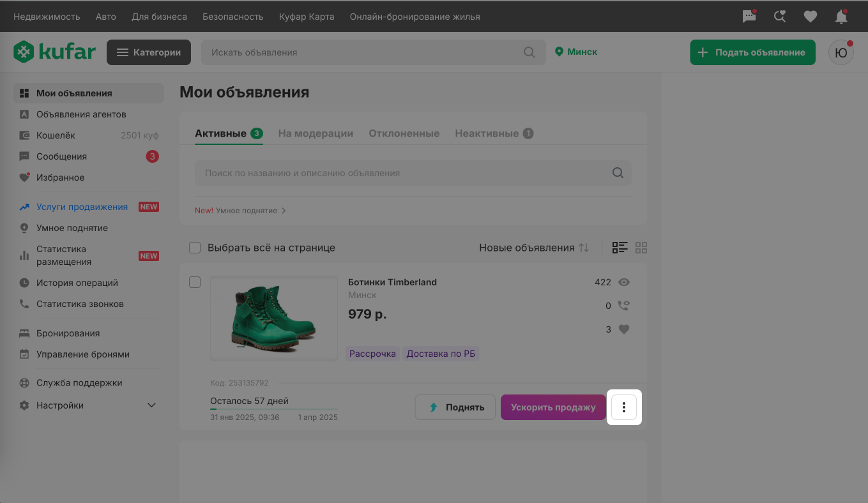The height and width of the screenshot is (503, 868).
Task: Click the location pin next to Минск
Action: point(560,52)
